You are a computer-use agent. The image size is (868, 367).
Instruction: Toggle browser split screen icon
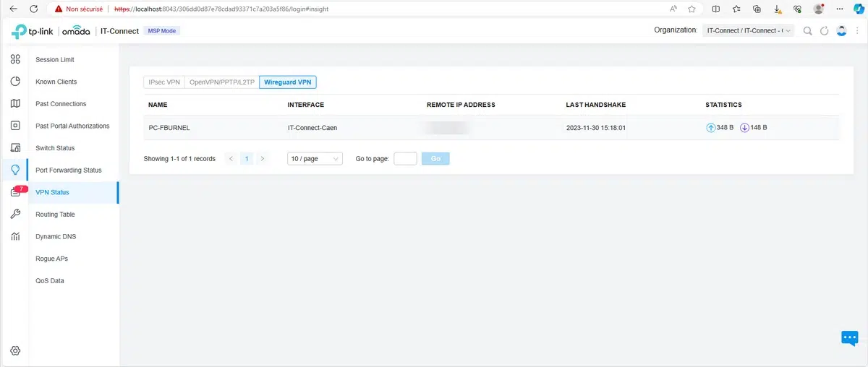[715, 9]
